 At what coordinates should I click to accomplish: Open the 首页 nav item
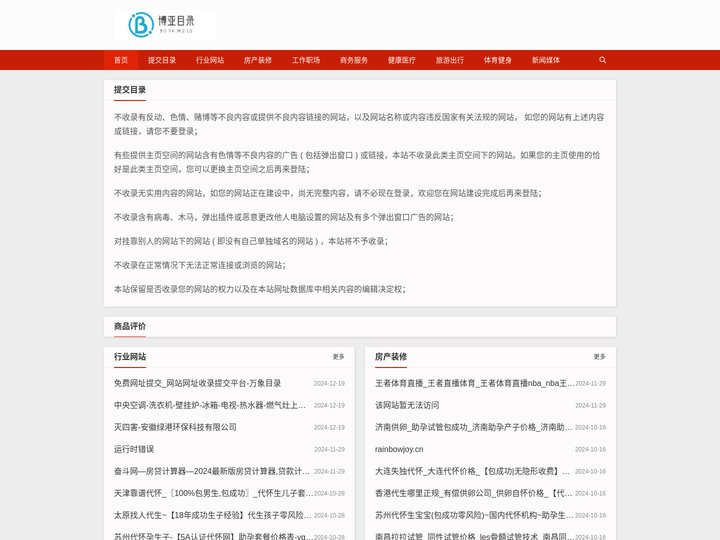121,60
